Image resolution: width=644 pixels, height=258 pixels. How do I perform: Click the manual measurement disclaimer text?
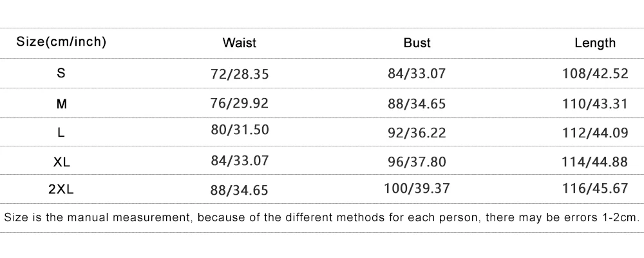[x=321, y=217]
